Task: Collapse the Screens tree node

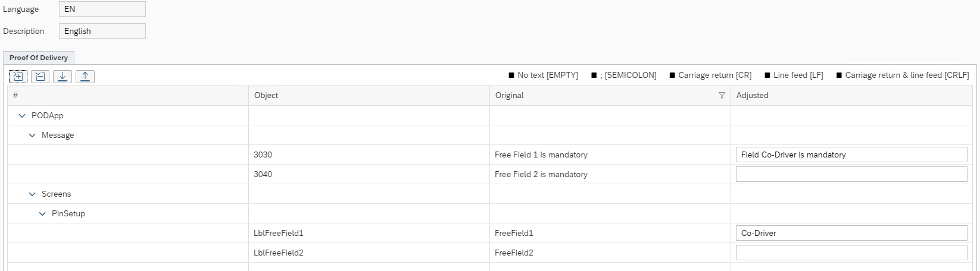Action: click(33, 194)
